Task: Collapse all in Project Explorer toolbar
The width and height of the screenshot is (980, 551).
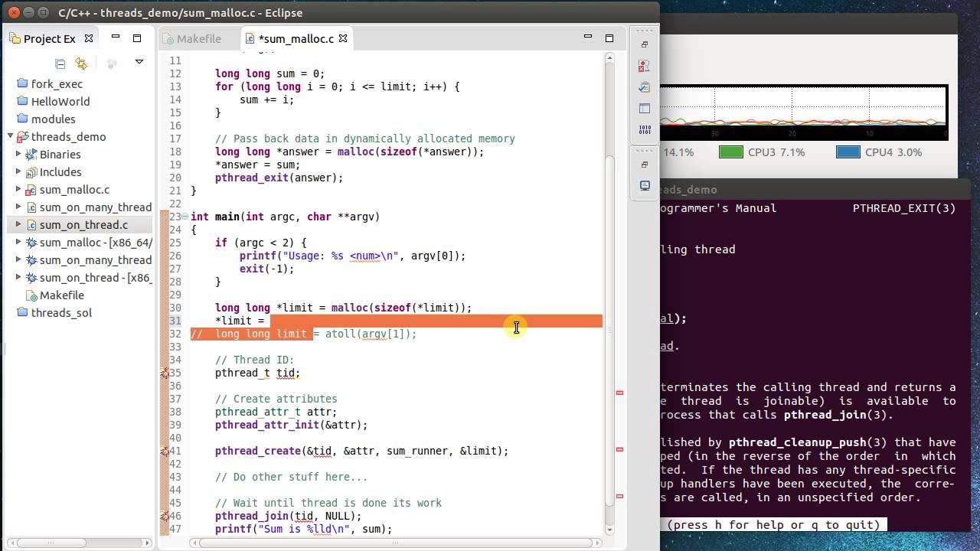Action: [x=60, y=64]
